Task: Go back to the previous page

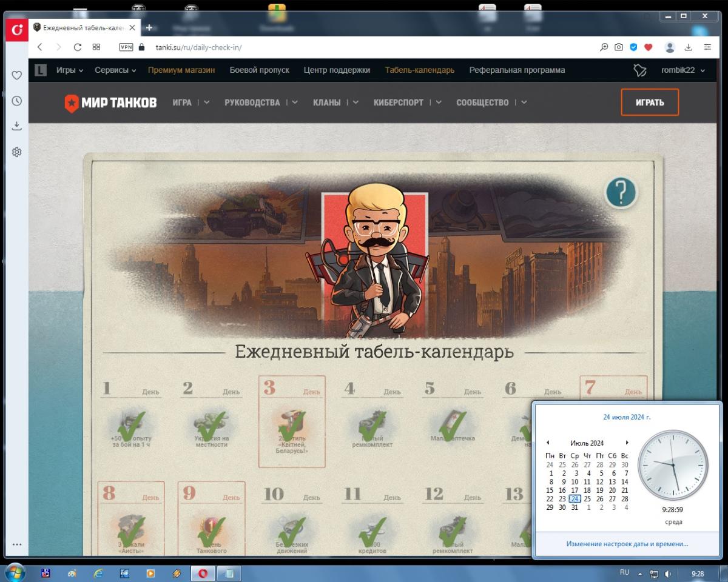Action: (39, 47)
